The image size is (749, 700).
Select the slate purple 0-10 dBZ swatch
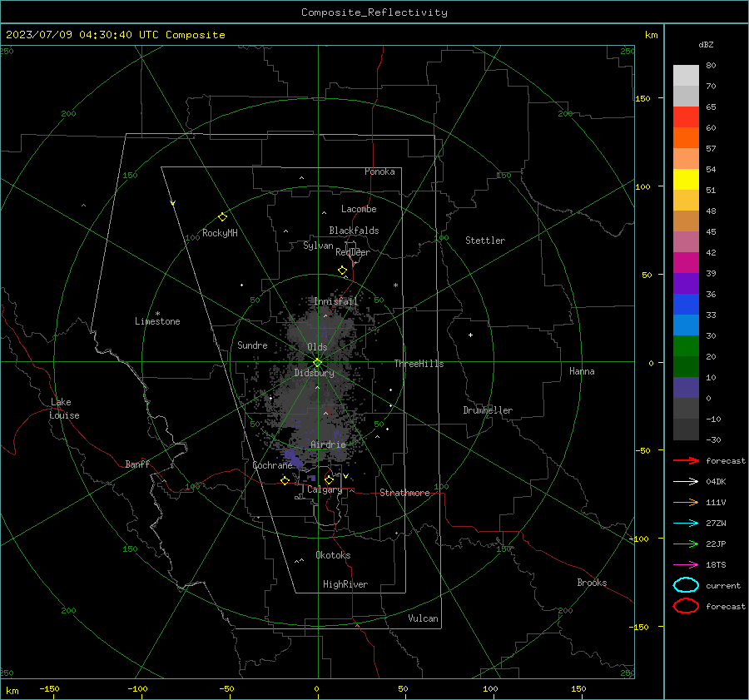tap(686, 388)
